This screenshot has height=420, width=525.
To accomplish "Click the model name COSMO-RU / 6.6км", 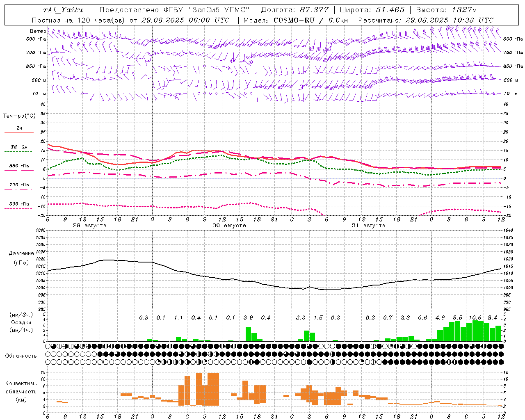I will pos(310,20).
